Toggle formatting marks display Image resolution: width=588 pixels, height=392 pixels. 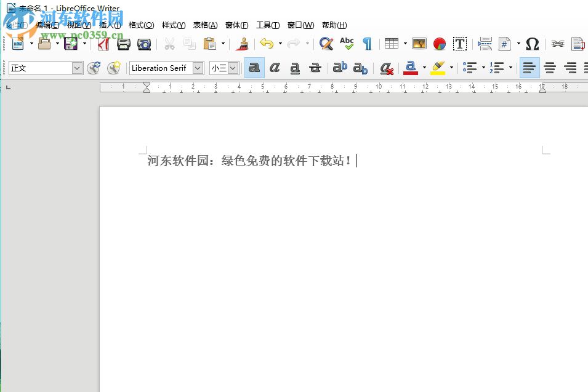(x=367, y=44)
